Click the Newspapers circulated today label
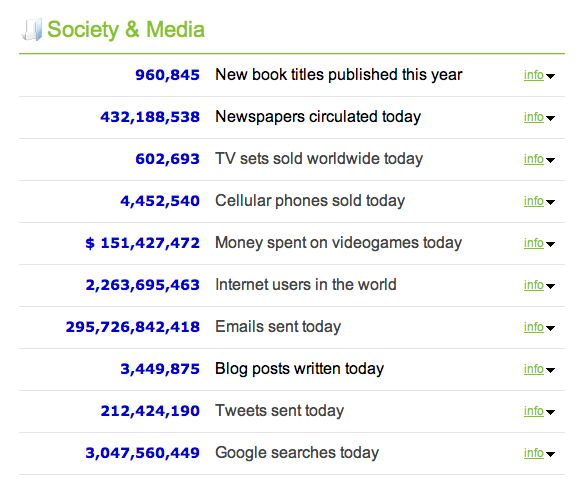 (x=318, y=117)
